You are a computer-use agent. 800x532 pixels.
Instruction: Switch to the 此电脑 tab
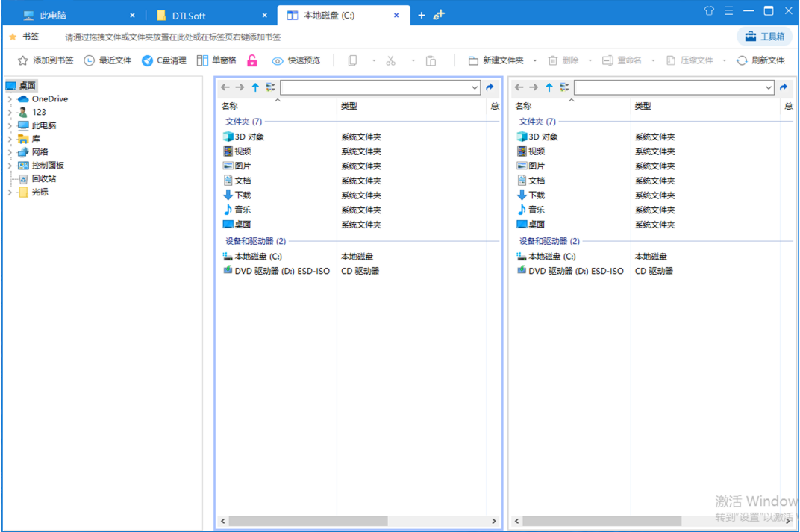[x=53, y=15]
